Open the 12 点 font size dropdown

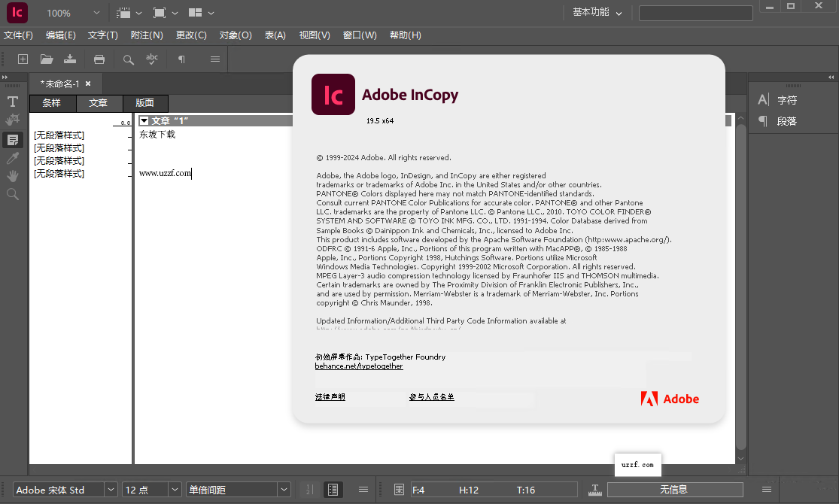pos(174,489)
